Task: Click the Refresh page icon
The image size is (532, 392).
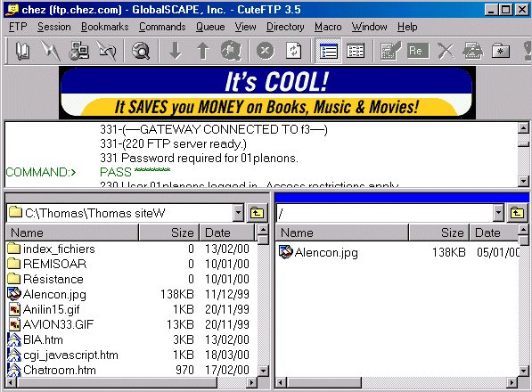Action: click(x=293, y=51)
